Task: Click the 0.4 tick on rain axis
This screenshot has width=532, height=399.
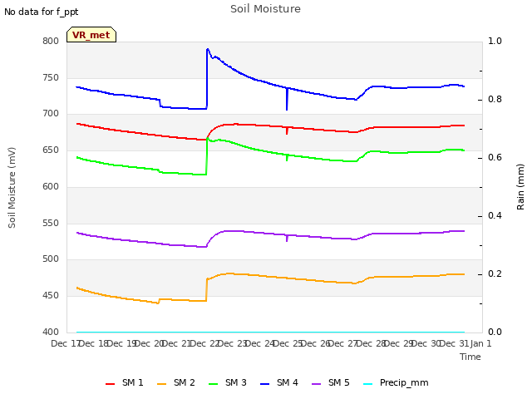Action: click(495, 216)
